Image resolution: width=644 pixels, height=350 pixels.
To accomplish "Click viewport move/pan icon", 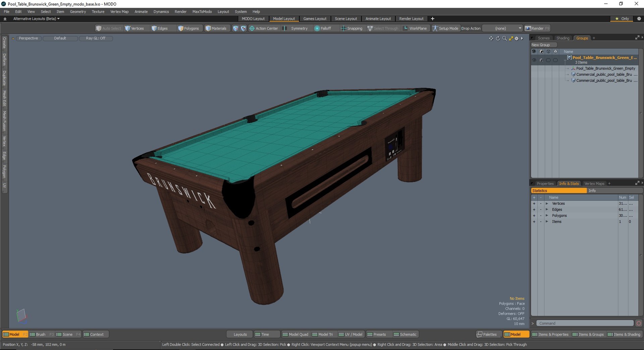I will [x=491, y=39].
